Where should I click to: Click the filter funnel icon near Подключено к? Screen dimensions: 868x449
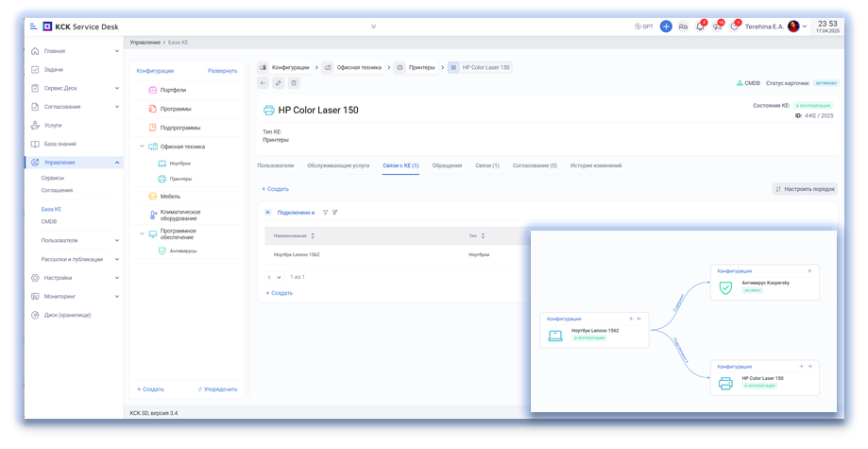point(325,213)
